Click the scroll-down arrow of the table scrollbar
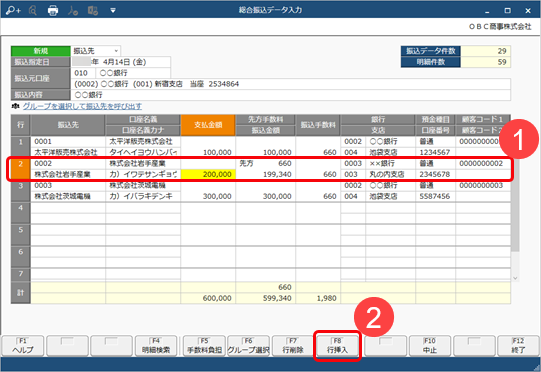Screen dimensions: 541x372 coord(515,278)
